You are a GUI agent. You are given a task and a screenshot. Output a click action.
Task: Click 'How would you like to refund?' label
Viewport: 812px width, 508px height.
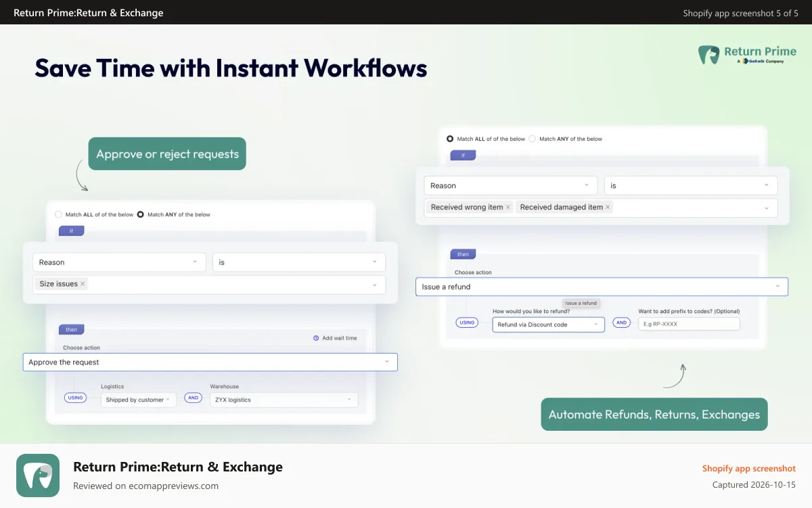pos(531,312)
